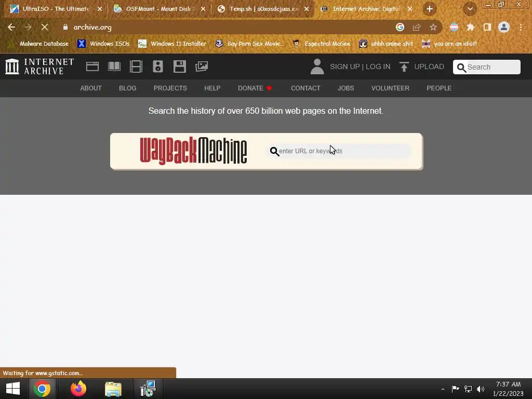
Task: Click the Internet Archive logo
Action: coord(39,66)
